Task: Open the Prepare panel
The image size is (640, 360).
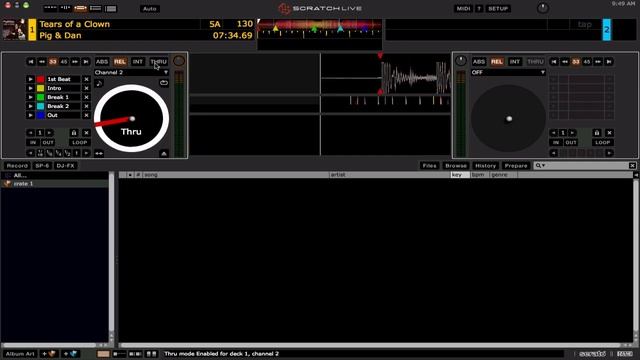Action: point(516,166)
